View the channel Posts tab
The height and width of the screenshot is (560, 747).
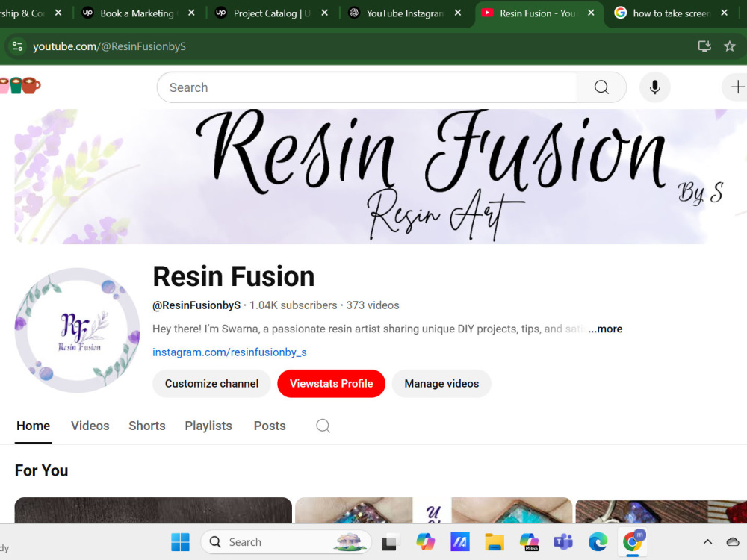[x=270, y=426]
